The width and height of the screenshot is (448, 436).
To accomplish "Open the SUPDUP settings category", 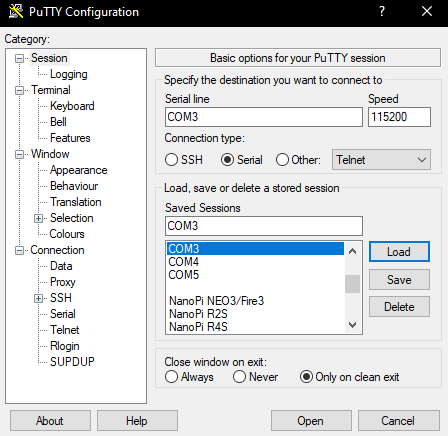I will (x=72, y=362).
